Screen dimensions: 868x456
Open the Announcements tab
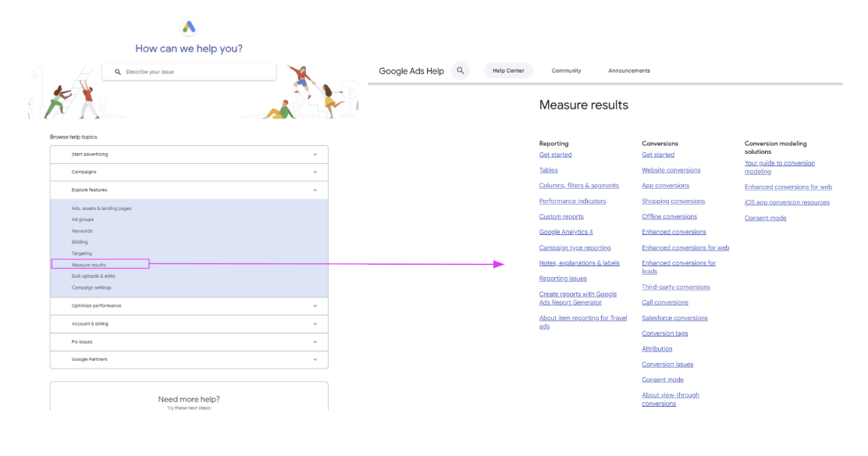tap(629, 71)
